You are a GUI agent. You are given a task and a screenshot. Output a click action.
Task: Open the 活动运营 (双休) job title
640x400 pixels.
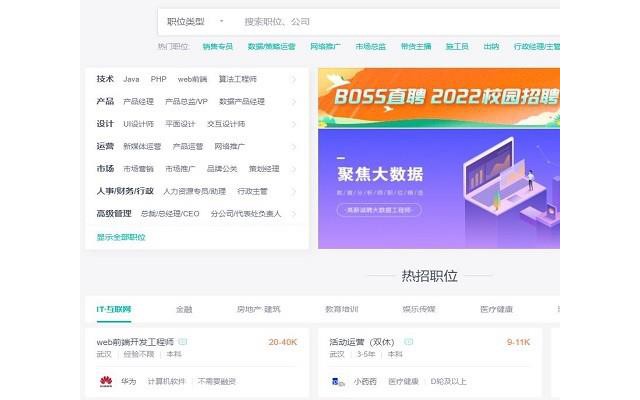(x=362, y=342)
